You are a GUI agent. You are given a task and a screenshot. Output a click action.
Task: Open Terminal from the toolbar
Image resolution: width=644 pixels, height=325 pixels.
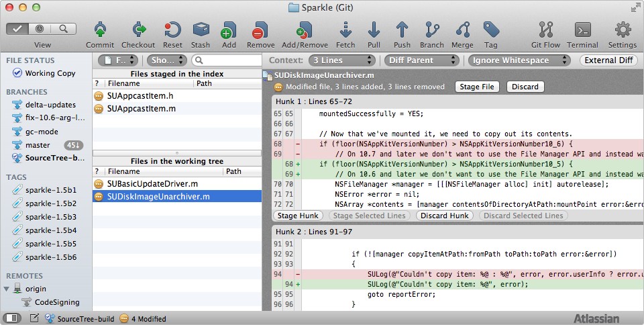click(x=582, y=30)
